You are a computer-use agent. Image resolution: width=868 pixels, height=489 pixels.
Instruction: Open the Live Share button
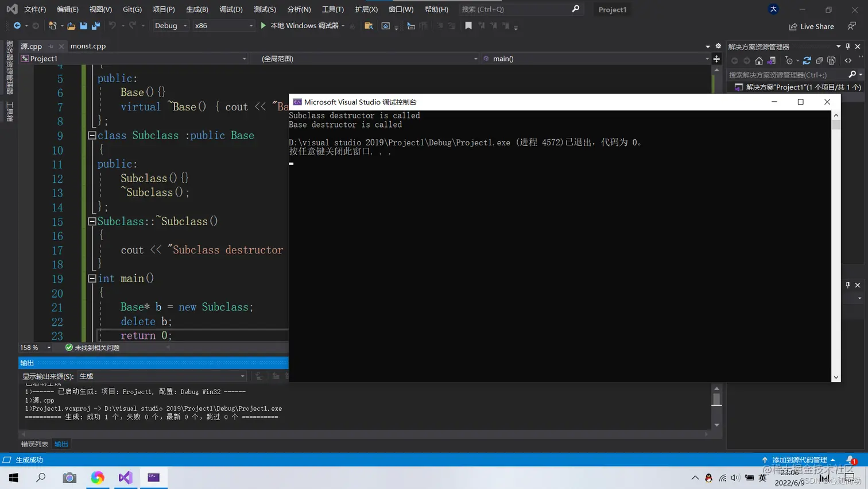pyautogui.click(x=812, y=26)
